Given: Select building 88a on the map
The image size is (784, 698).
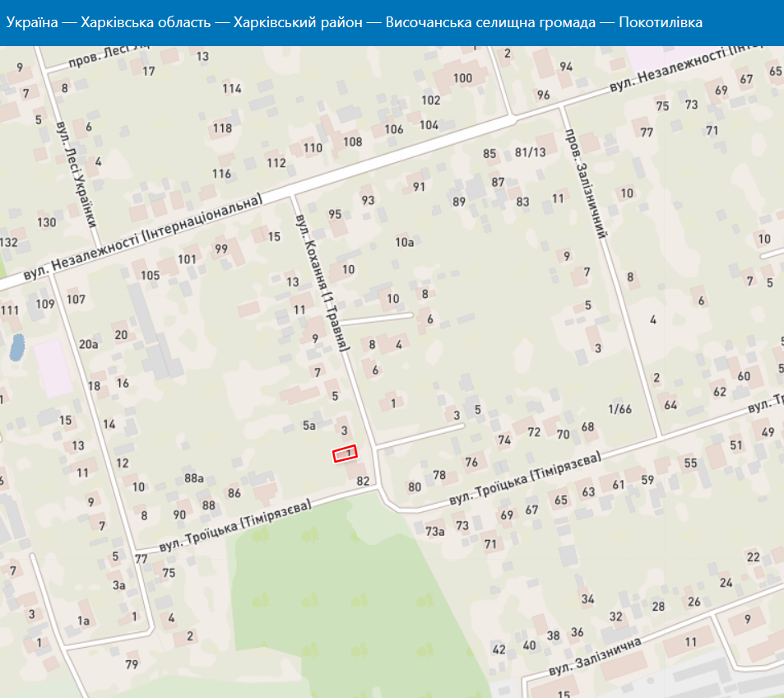Looking at the screenshot, I should [194, 477].
